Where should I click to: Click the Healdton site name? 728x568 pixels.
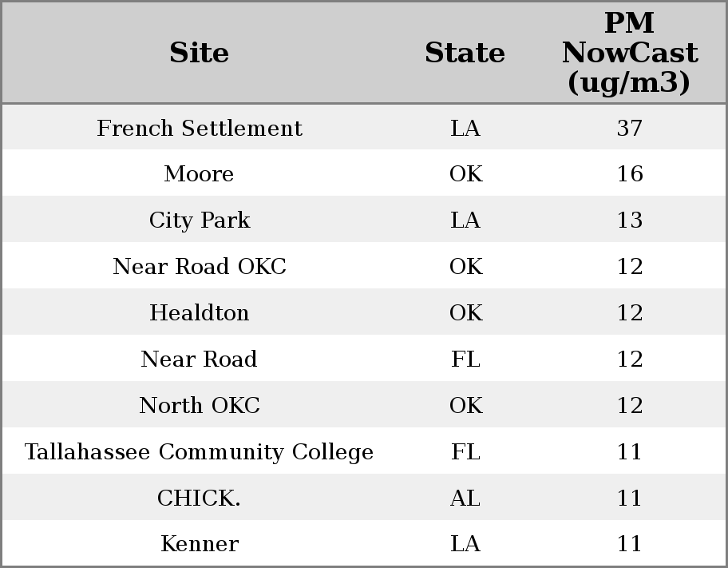click(199, 313)
